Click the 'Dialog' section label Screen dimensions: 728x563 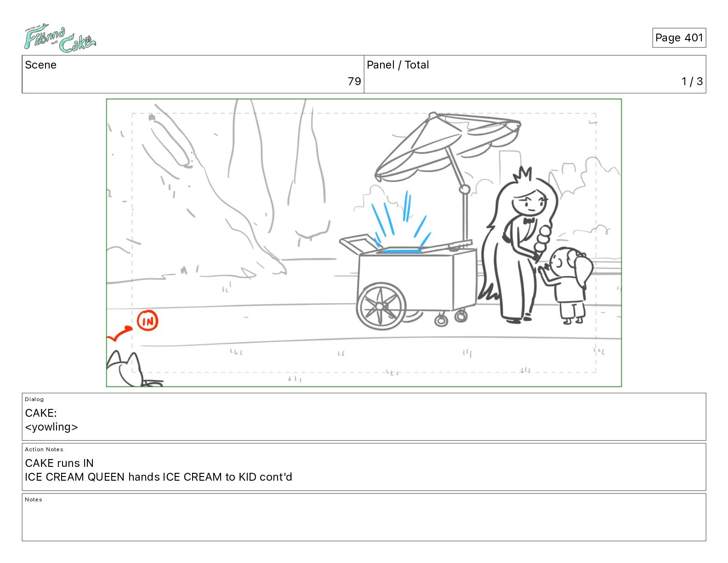click(34, 399)
